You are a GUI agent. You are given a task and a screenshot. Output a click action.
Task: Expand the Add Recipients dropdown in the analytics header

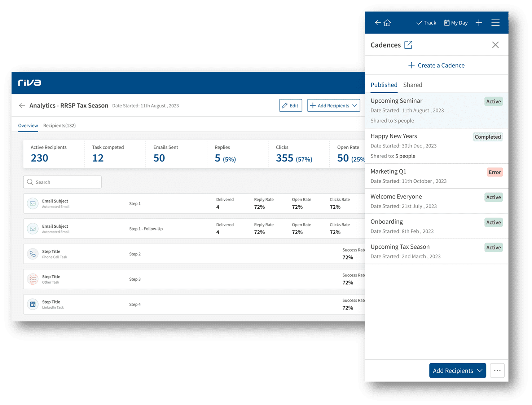[333, 105]
